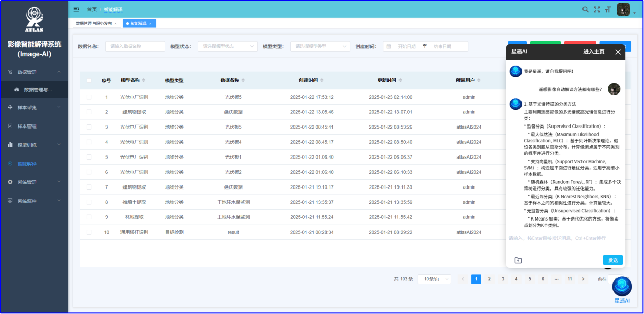The image size is (644, 314).
Task: Toggle fullscreen mode icon in header
Action: (x=597, y=9)
